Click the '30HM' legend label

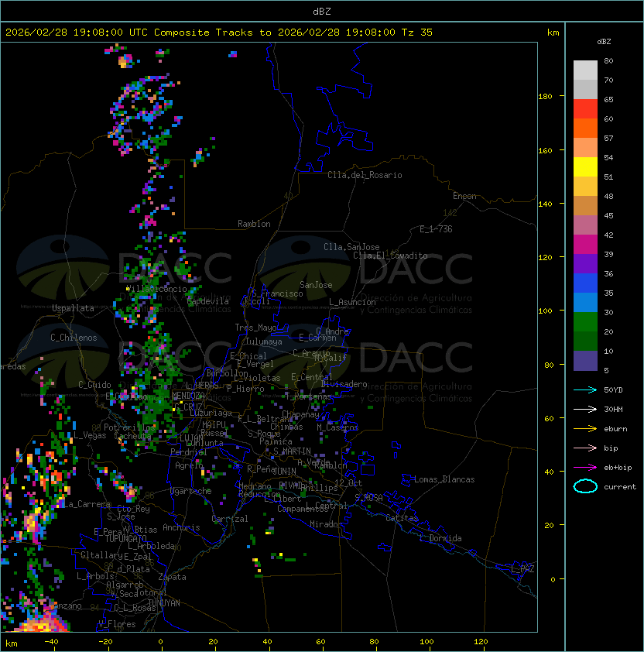coord(613,410)
